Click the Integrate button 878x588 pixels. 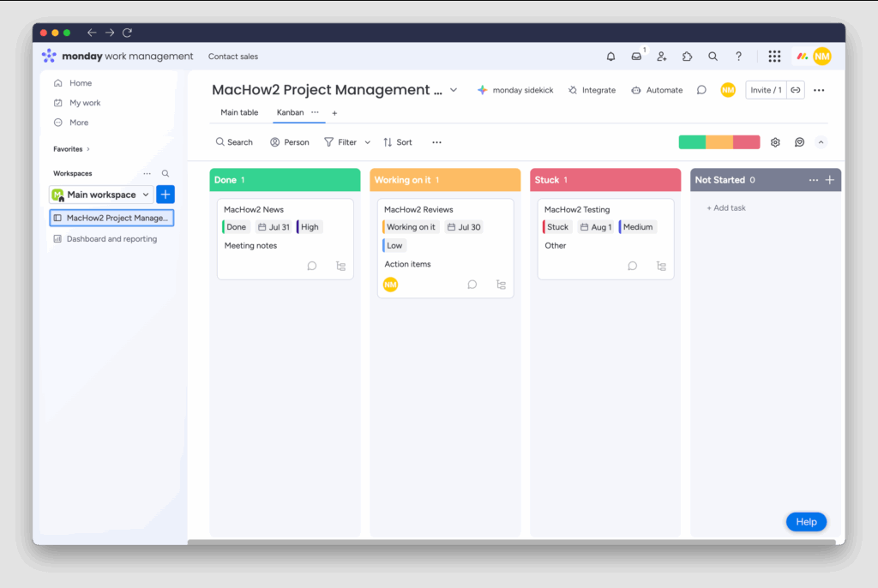592,90
